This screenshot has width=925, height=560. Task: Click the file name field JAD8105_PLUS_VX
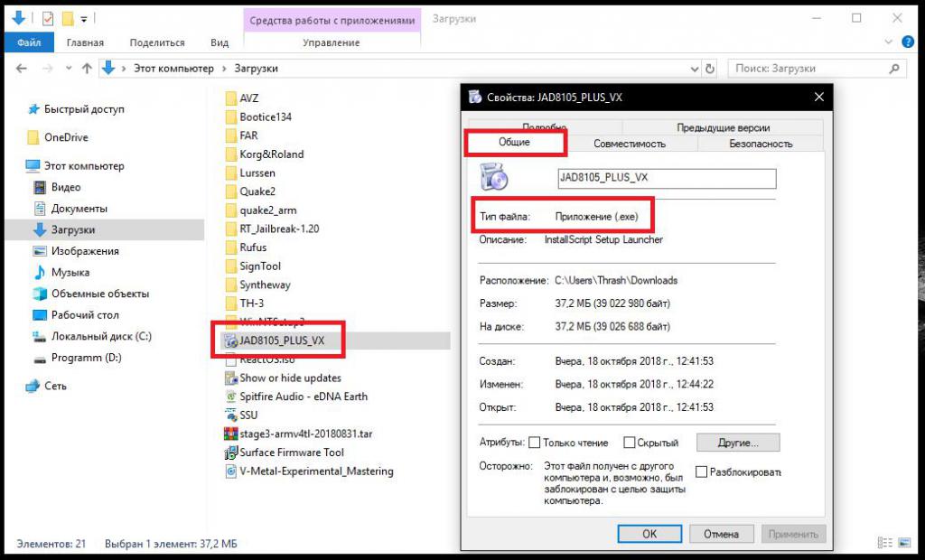click(x=667, y=178)
